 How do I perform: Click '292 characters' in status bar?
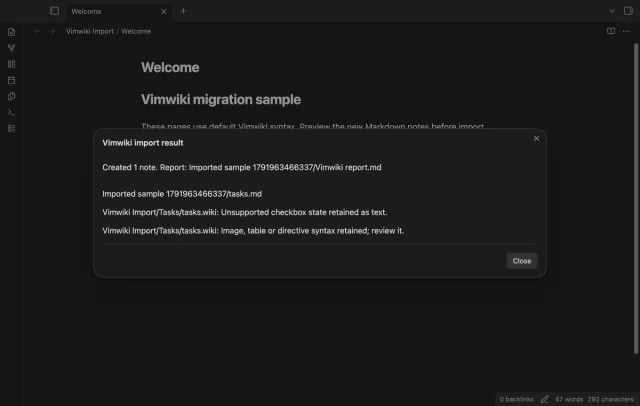610,399
